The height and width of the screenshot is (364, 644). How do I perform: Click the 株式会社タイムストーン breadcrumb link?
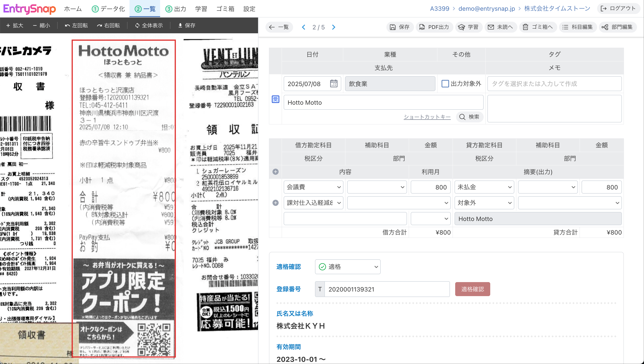(x=557, y=9)
